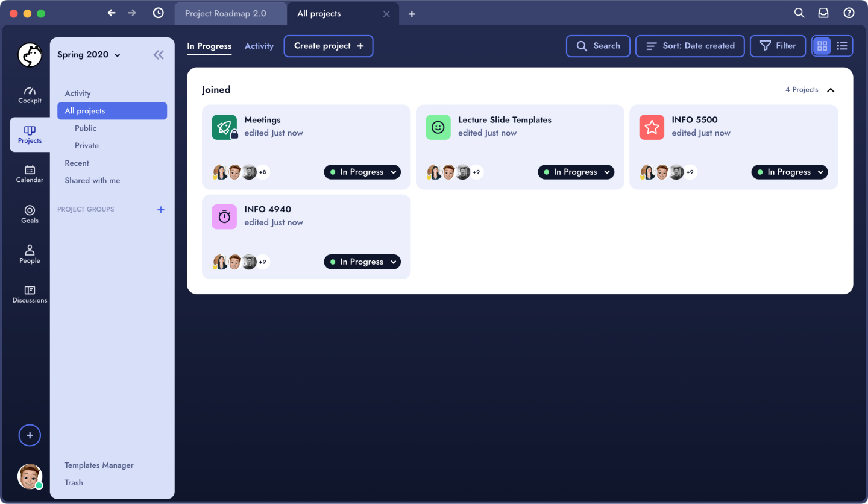The height and width of the screenshot is (504, 868).
Task: Switch to the Activity tab in header
Action: point(259,46)
